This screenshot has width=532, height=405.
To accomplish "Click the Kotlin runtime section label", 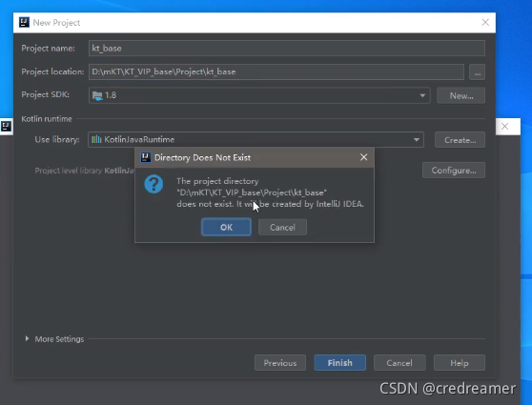I will (47, 119).
